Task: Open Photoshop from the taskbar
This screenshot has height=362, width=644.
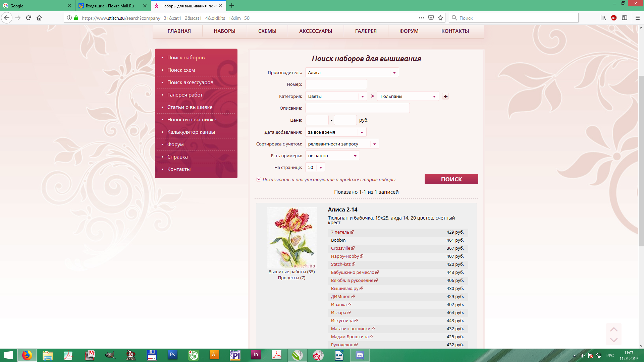Action: tap(172, 355)
